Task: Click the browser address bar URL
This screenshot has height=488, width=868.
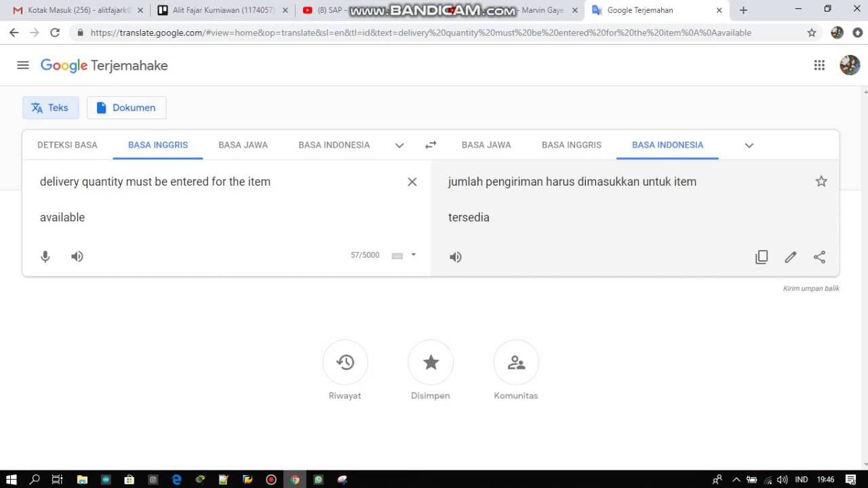Action: pyautogui.click(x=420, y=33)
